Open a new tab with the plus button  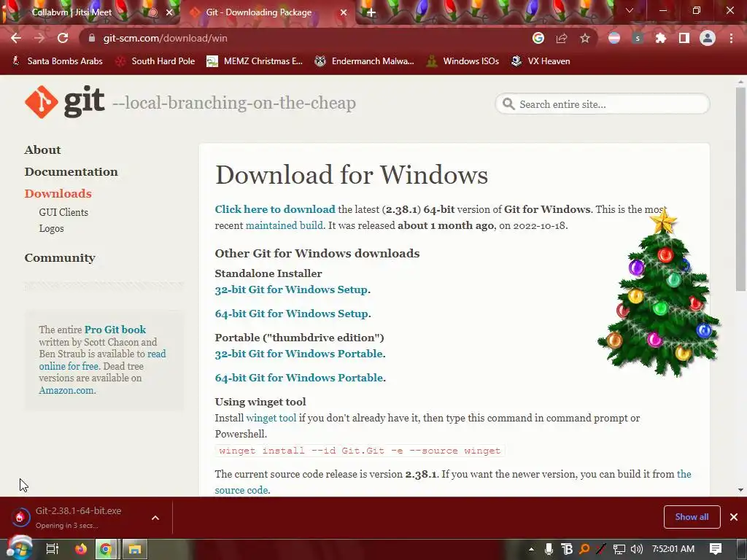pos(371,13)
